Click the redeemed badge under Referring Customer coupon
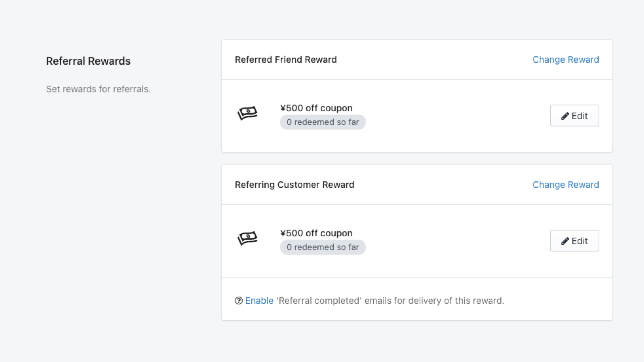Image resolution: width=644 pixels, height=362 pixels. pyautogui.click(x=323, y=247)
